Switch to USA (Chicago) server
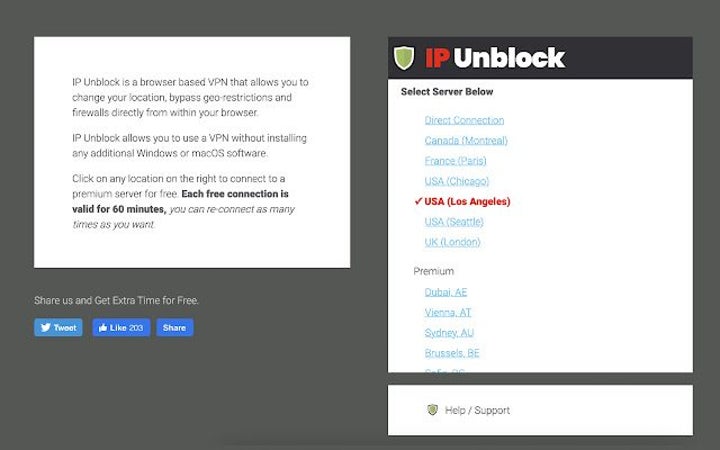The image size is (720, 450). pos(457,181)
